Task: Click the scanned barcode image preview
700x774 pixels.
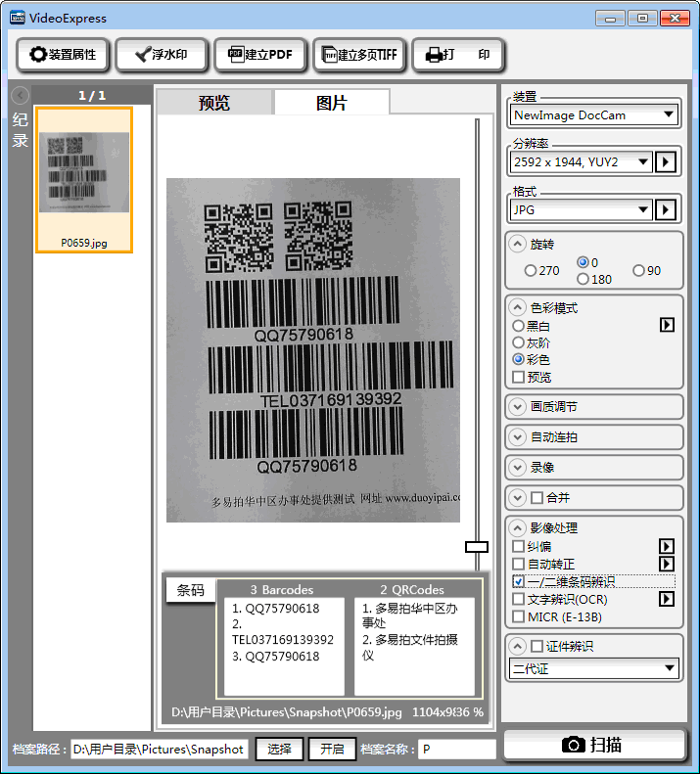Action: pyautogui.click(x=313, y=350)
